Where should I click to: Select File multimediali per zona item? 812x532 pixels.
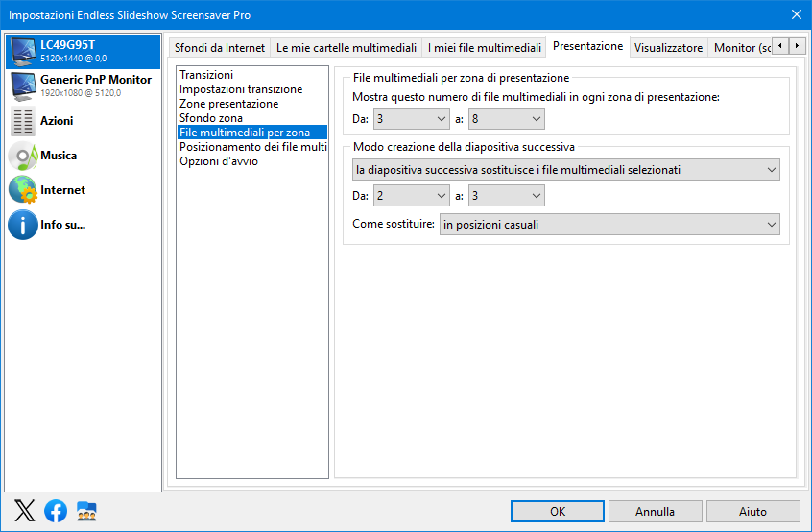[252, 133]
